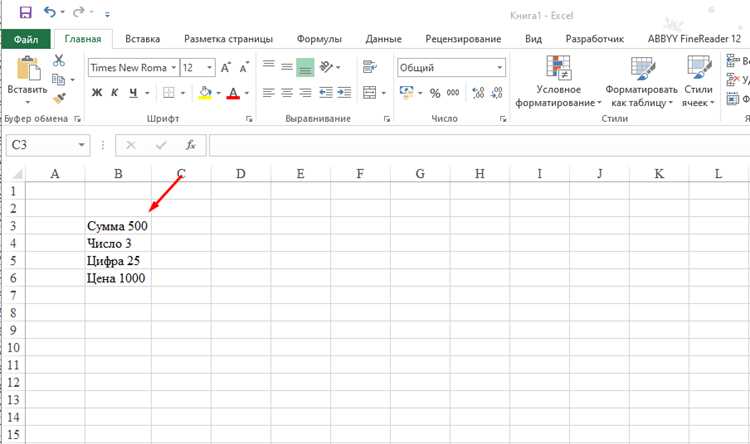Open text orientation options
This screenshot has width=750, height=444.
pyautogui.click(x=330, y=67)
